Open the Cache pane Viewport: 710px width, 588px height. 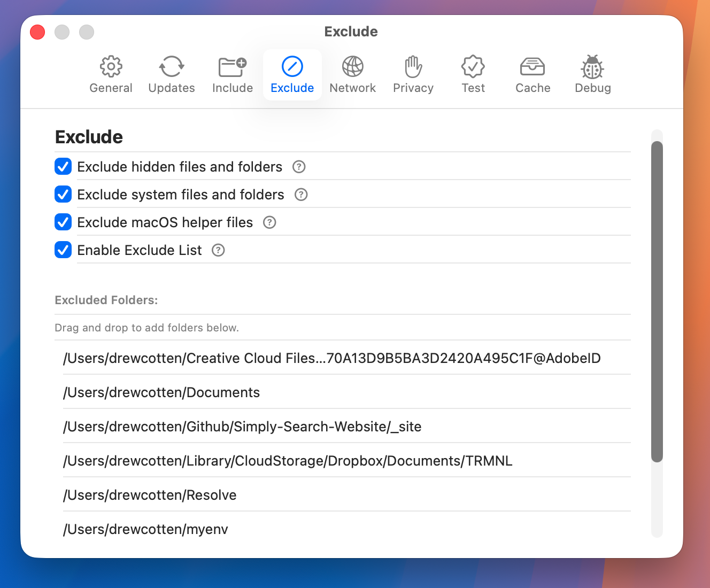[532, 74]
